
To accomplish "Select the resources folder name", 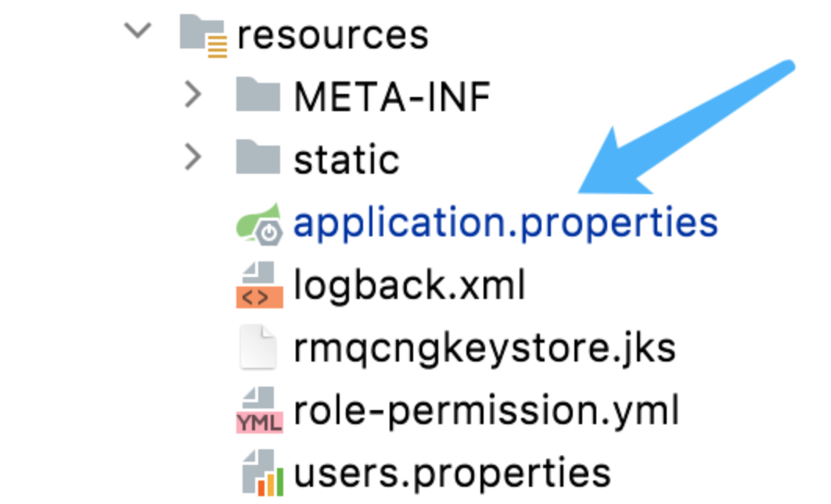I will [x=333, y=35].
